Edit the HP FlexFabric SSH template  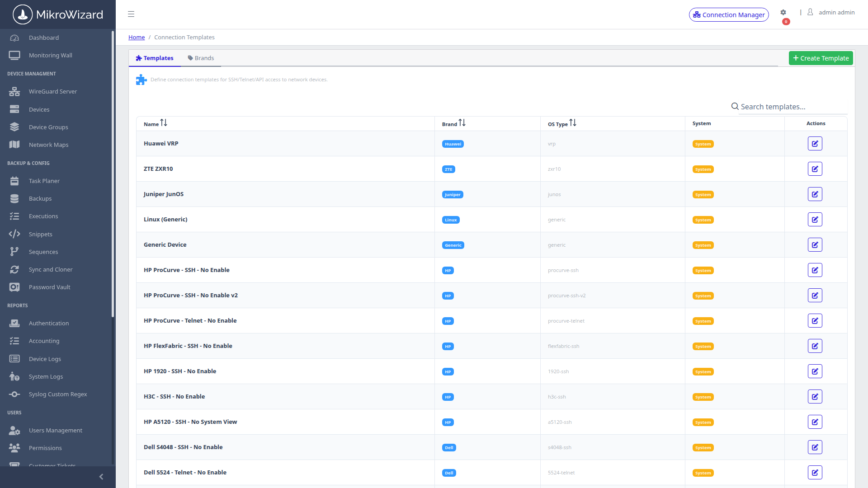click(815, 346)
